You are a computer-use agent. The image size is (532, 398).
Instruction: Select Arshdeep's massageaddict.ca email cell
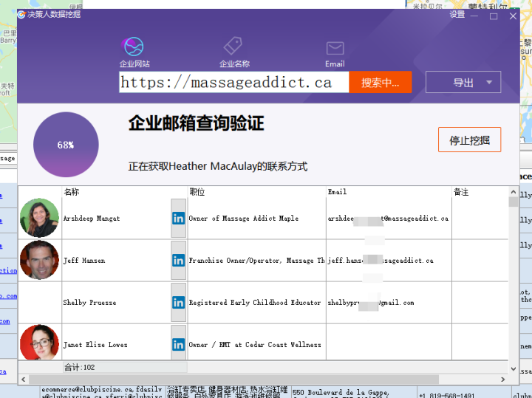coord(389,219)
